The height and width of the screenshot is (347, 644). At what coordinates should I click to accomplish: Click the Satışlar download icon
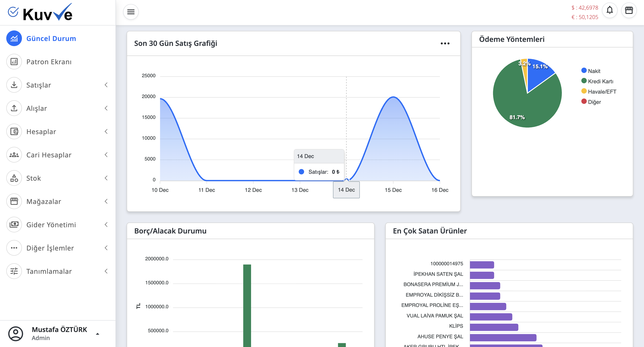point(14,85)
